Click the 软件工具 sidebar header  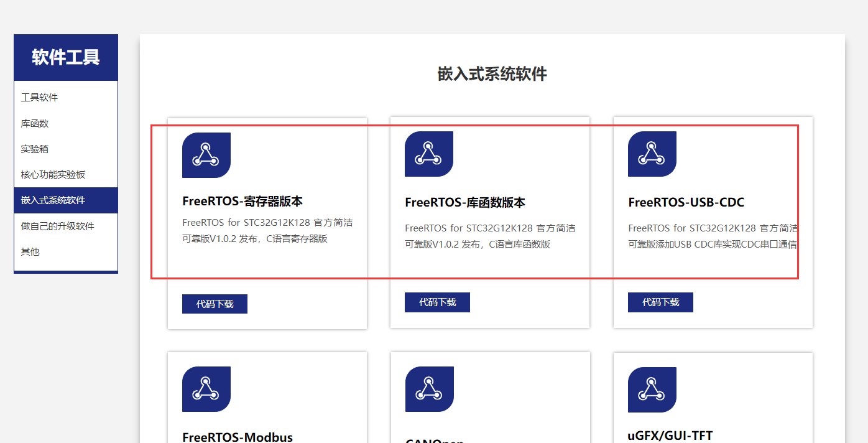point(66,57)
